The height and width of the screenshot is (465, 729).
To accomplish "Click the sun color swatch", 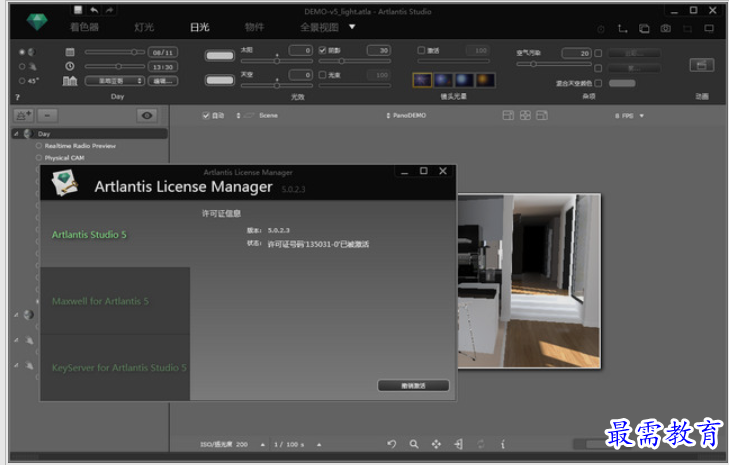I will point(220,56).
